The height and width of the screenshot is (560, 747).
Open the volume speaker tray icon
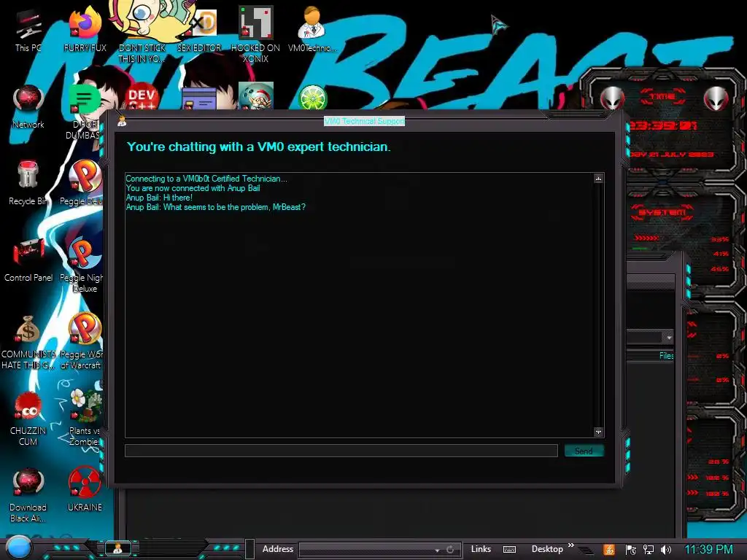[x=666, y=550]
